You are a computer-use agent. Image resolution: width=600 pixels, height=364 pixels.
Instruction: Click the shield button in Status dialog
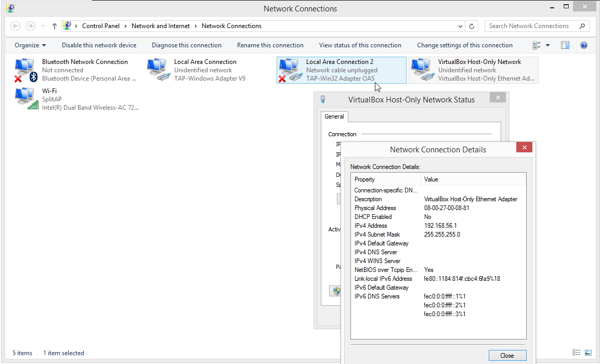[335, 291]
